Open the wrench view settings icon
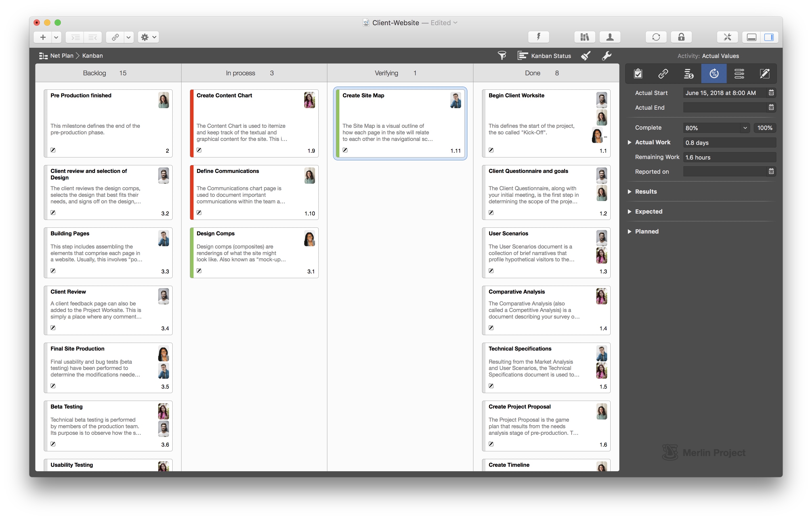The width and height of the screenshot is (812, 519). (606, 55)
